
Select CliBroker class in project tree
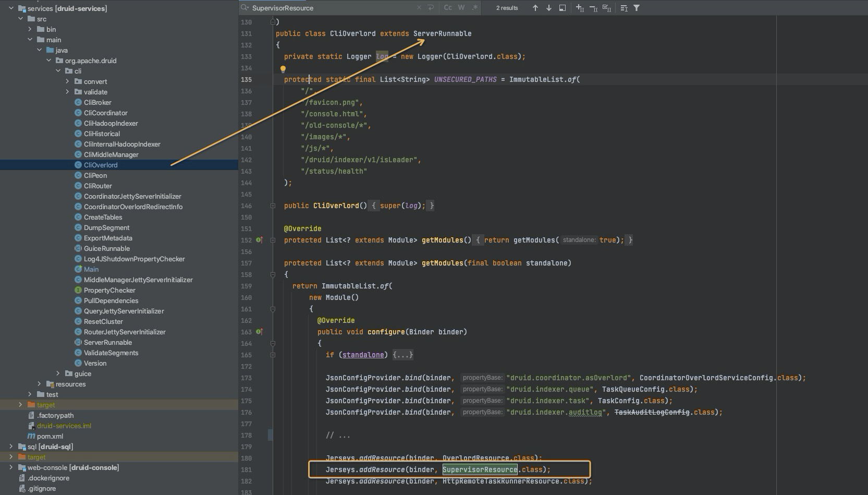pos(97,102)
